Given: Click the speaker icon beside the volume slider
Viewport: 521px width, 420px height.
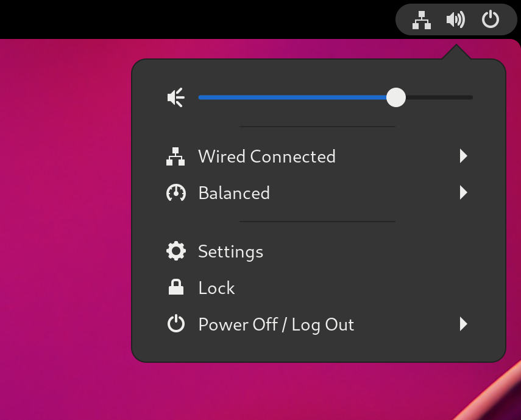Looking at the screenshot, I should pos(175,97).
